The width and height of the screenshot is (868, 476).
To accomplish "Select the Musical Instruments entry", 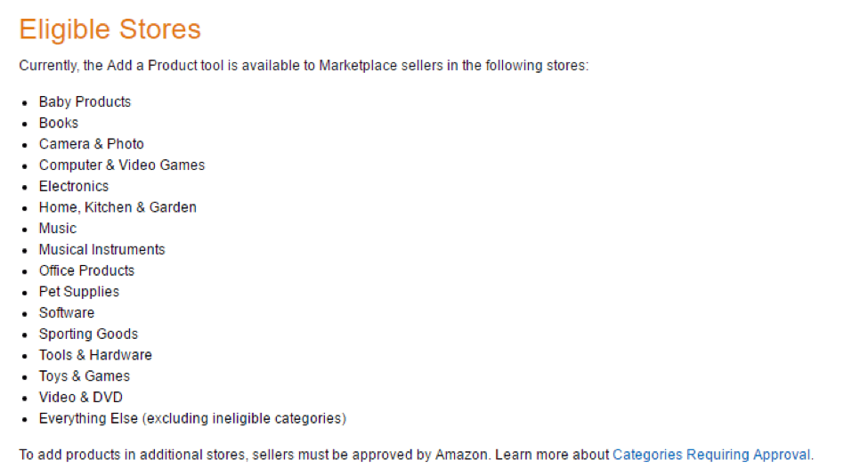I will pyautogui.click(x=101, y=249).
